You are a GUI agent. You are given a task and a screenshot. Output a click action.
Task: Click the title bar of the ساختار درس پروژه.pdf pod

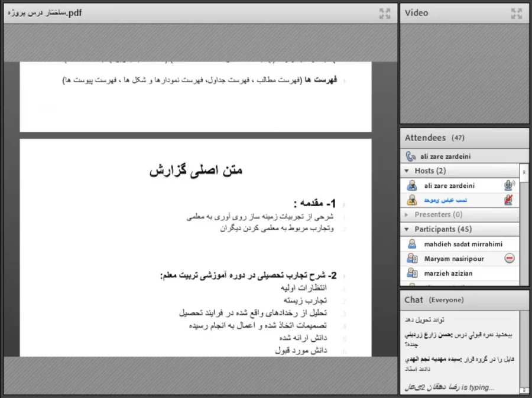pyautogui.click(x=177, y=12)
